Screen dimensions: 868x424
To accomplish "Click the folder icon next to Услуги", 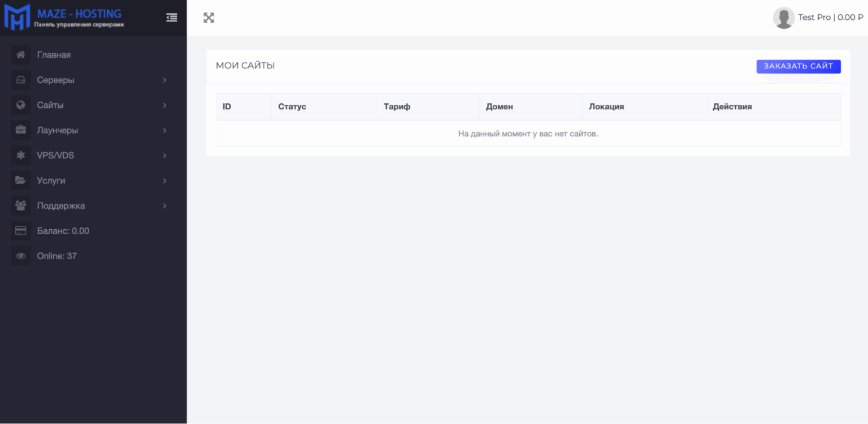I will (x=20, y=180).
